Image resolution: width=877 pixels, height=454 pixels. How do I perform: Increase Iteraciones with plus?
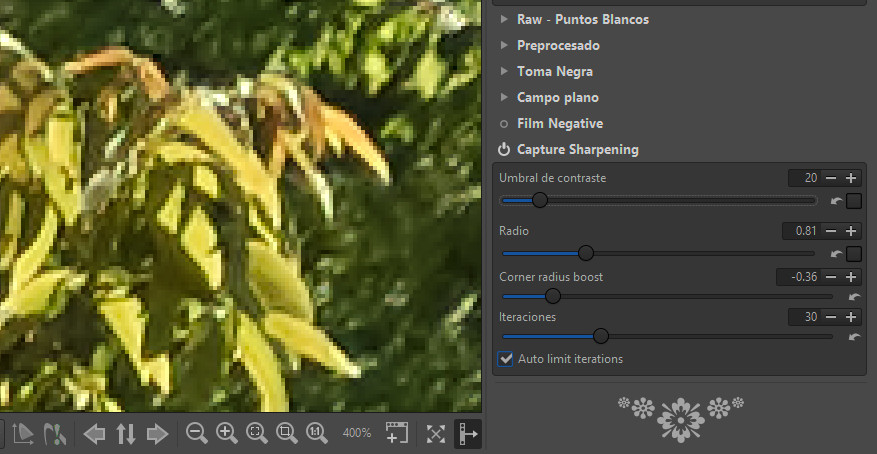pos(851,317)
